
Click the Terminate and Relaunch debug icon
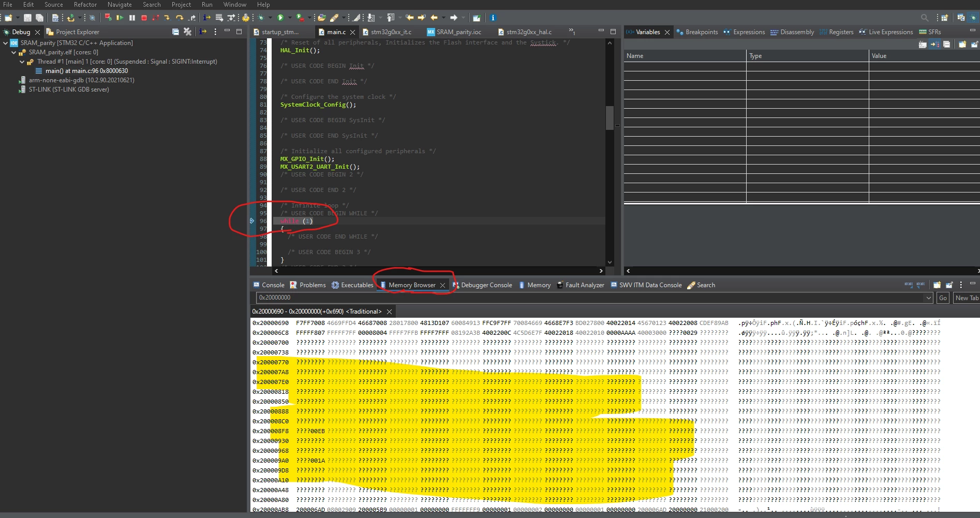[x=108, y=18]
